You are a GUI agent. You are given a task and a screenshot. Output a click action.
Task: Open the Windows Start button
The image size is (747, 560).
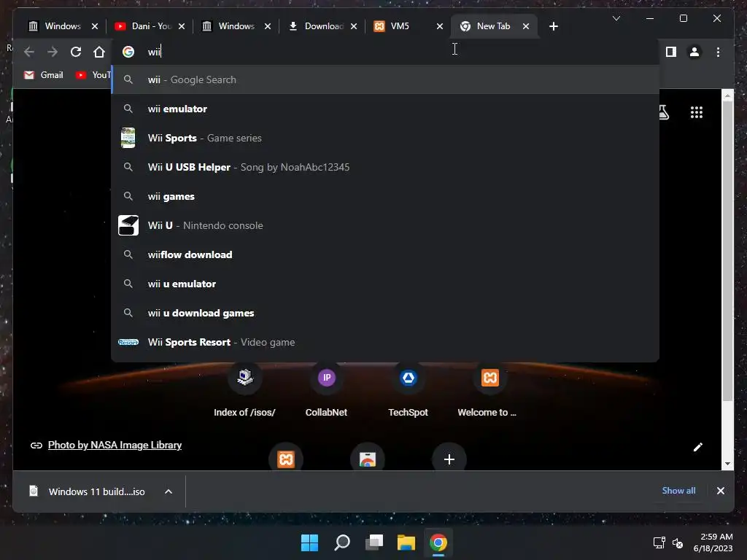point(309,542)
